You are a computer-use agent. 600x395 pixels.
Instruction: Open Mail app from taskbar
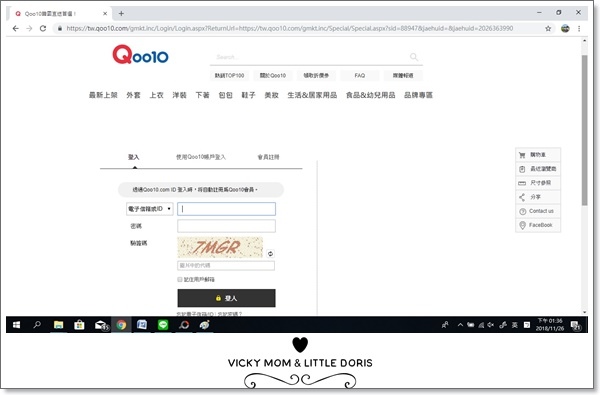[x=101, y=325]
